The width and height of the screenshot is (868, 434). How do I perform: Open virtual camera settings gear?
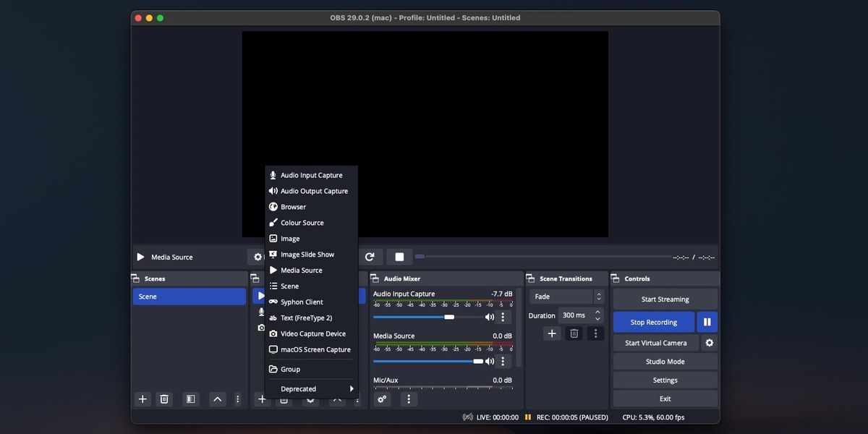[x=709, y=343]
